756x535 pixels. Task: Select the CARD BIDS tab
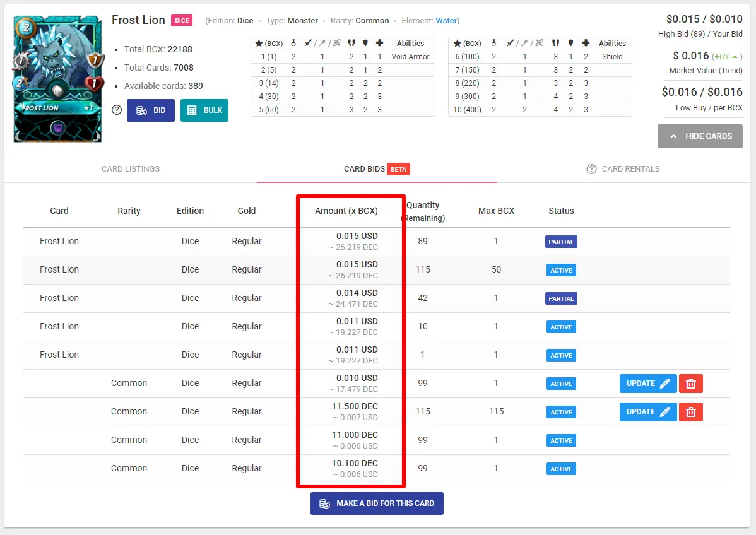click(377, 168)
